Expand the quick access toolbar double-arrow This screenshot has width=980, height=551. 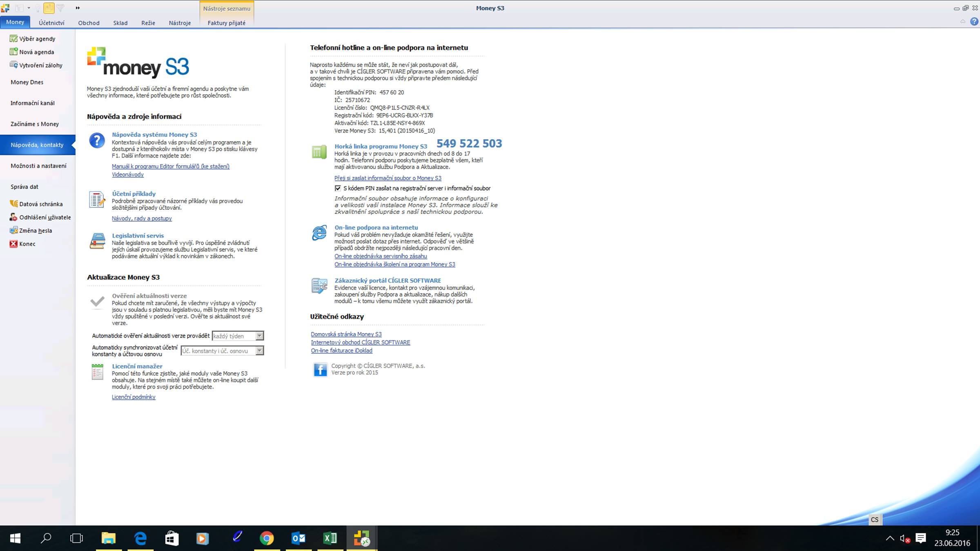(x=78, y=8)
